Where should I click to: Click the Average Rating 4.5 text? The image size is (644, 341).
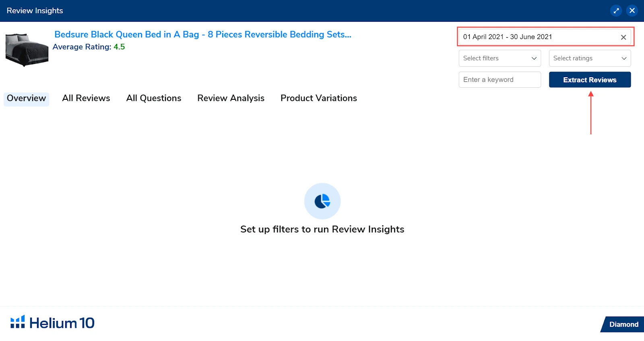(89, 47)
